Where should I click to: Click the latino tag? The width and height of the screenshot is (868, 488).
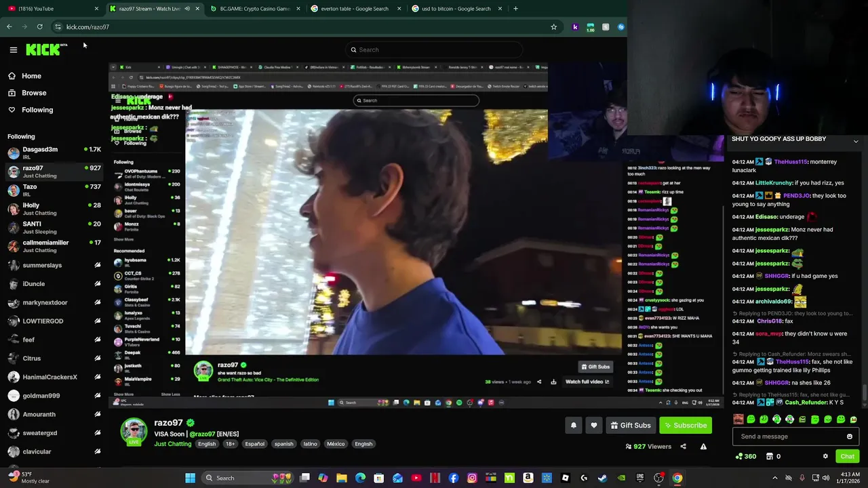tap(310, 444)
